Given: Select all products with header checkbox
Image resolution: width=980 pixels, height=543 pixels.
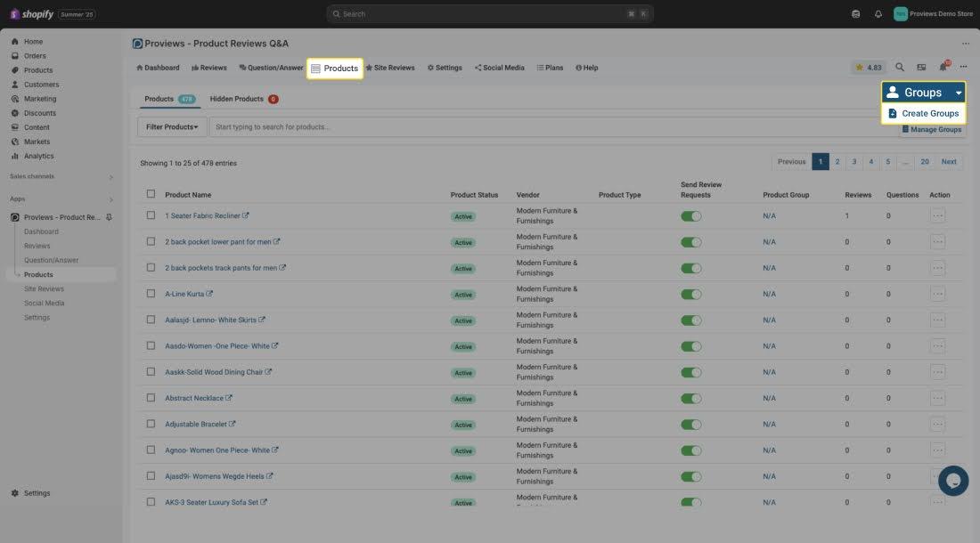Looking at the screenshot, I should (151, 194).
